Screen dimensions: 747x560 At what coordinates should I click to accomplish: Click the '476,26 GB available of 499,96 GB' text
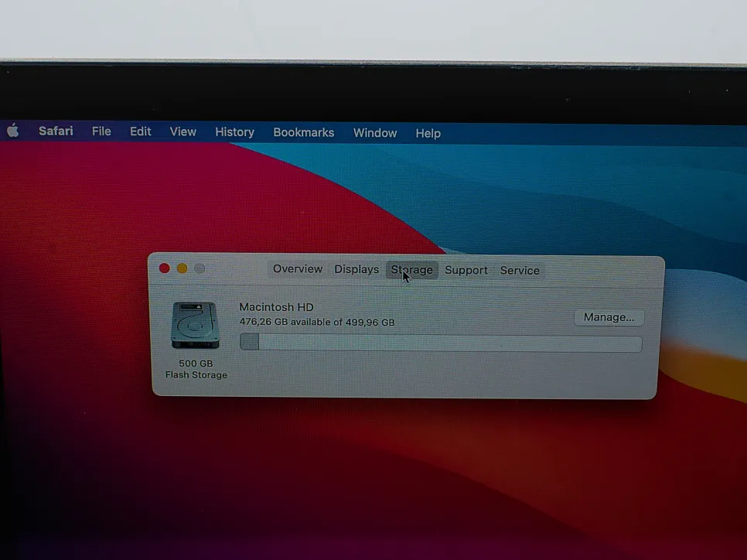click(317, 323)
